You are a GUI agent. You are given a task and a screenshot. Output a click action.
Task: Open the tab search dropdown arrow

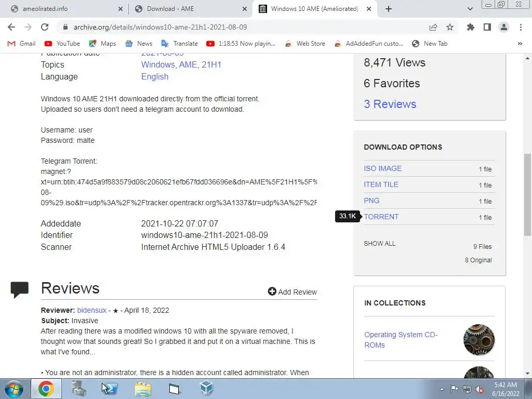click(470, 9)
